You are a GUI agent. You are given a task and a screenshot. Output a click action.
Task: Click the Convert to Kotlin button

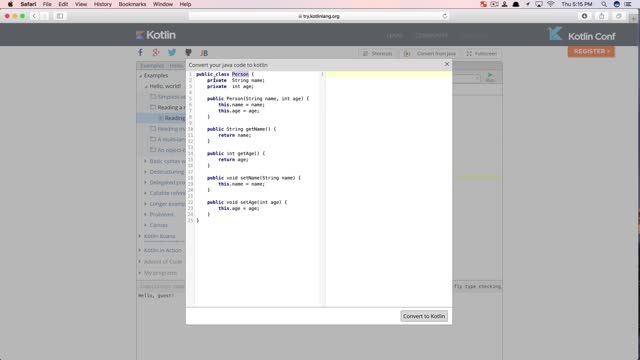pos(424,316)
